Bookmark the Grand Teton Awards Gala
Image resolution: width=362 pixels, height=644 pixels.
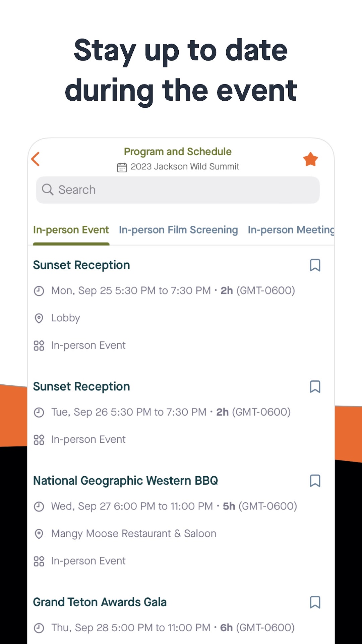pyautogui.click(x=315, y=602)
